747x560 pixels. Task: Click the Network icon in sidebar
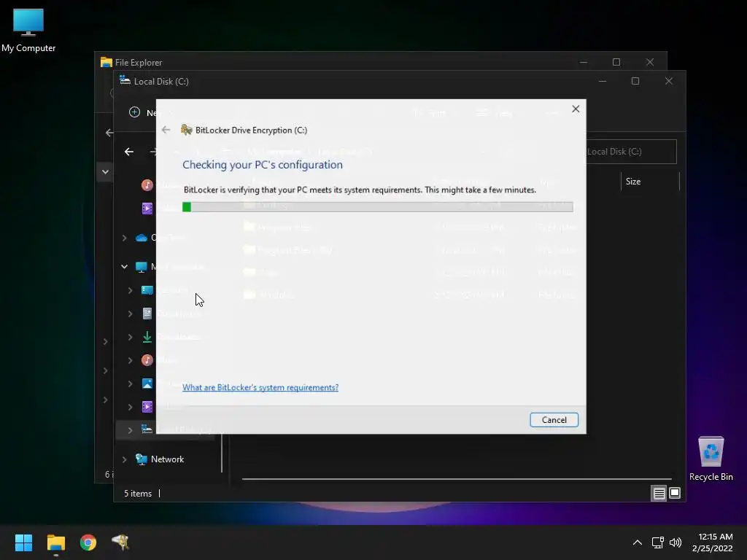point(142,459)
